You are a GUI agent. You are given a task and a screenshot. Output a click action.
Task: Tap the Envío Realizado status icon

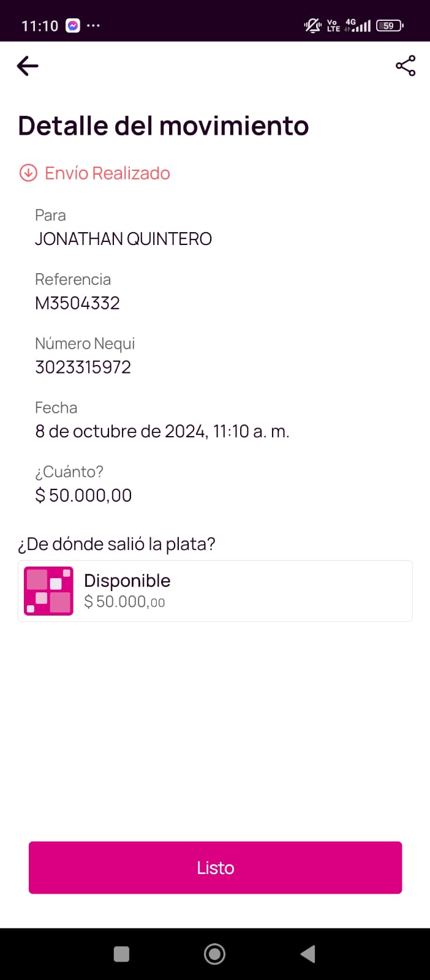tap(28, 173)
